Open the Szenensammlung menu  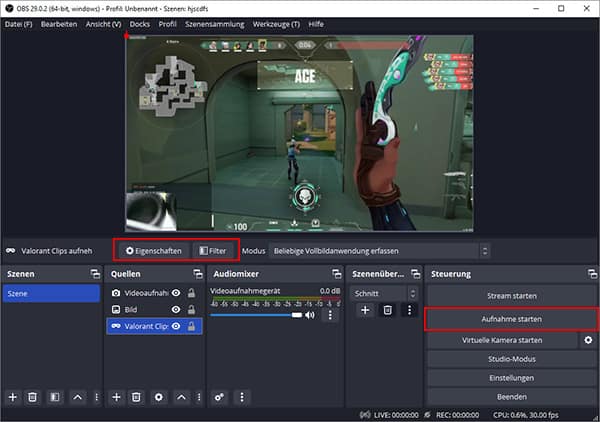pos(215,24)
